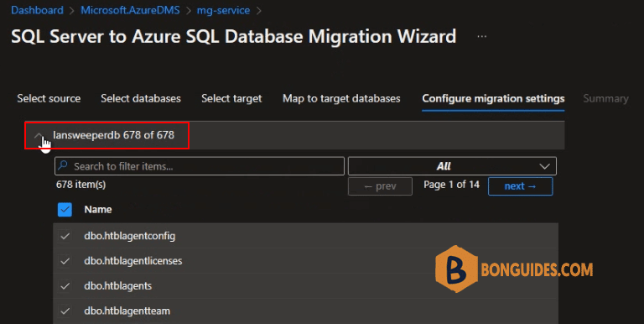Open the Map to target databases tab
Viewport: 644px width, 324px height.
[341, 99]
